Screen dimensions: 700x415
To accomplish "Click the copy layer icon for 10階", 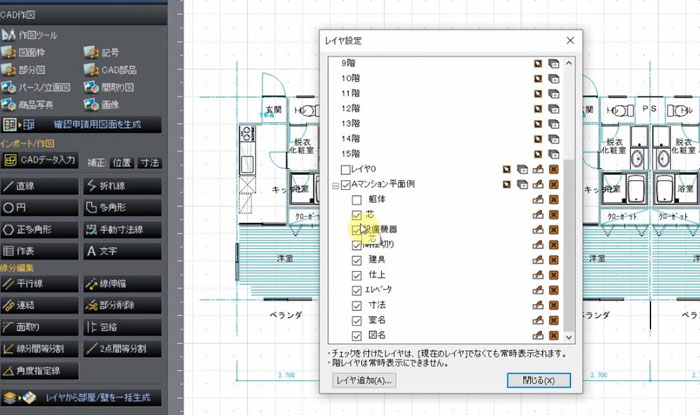I will [x=554, y=79].
